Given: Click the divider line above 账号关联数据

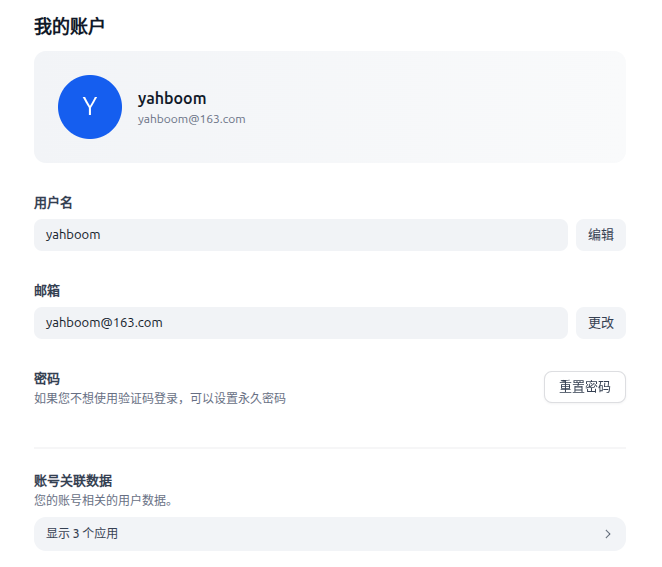Looking at the screenshot, I should point(330,448).
